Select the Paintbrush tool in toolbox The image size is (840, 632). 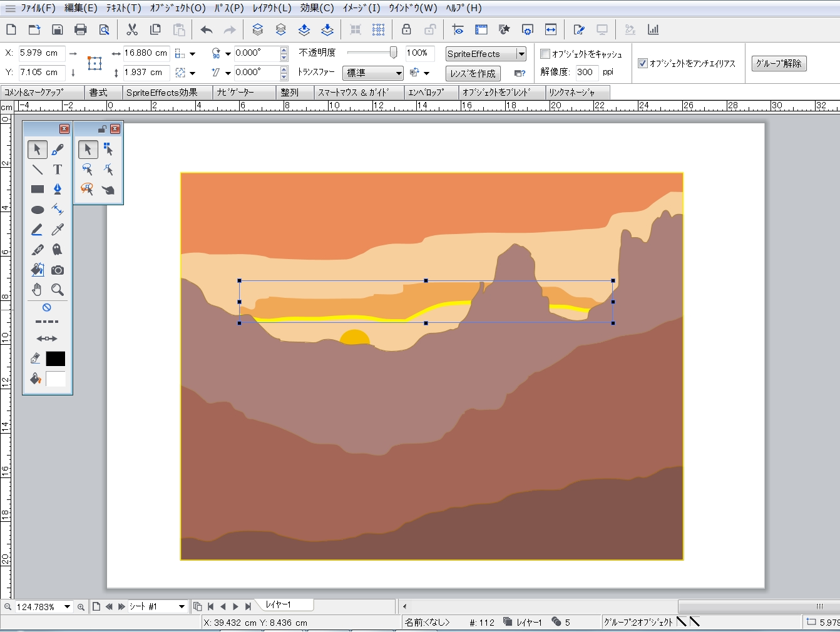pyautogui.click(x=58, y=150)
